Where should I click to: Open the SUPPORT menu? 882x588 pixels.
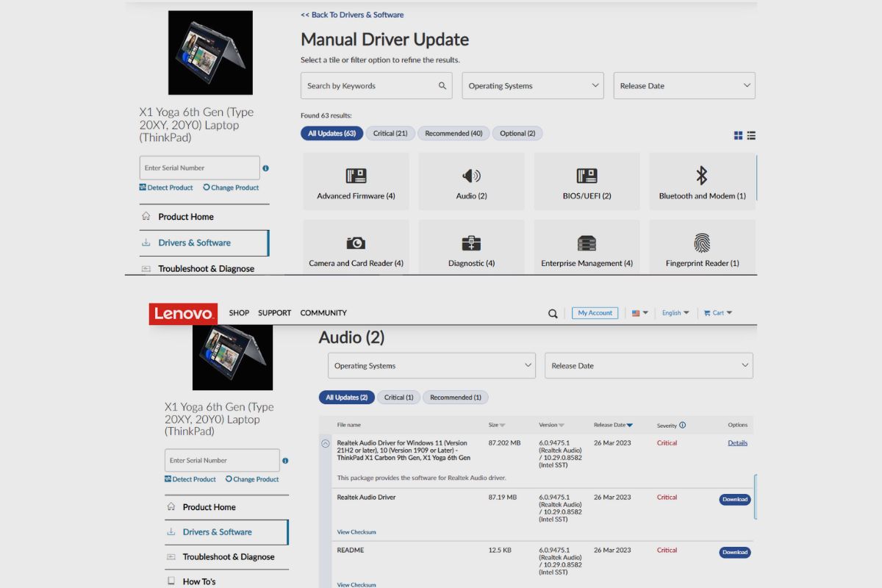[x=275, y=313]
